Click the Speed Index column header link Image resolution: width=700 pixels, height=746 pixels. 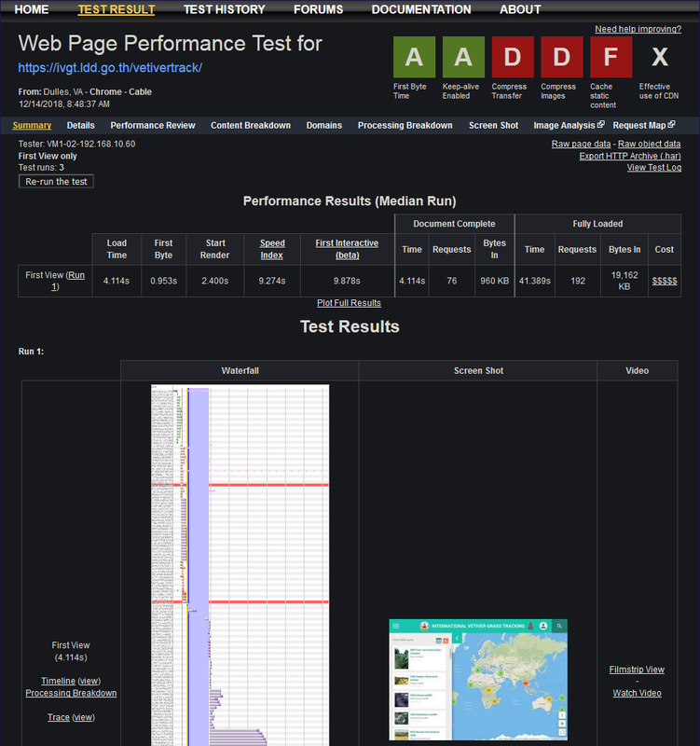click(272, 249)
